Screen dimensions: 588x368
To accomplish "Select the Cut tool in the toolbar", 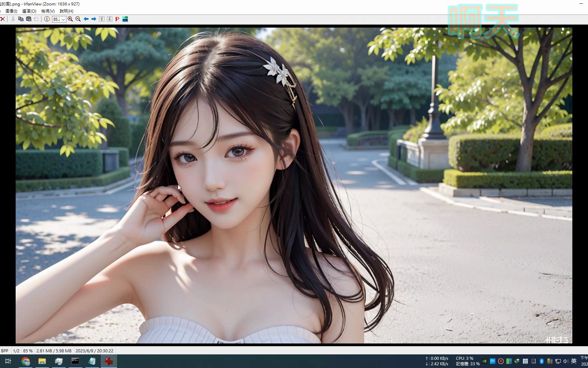I will [13, 19].
